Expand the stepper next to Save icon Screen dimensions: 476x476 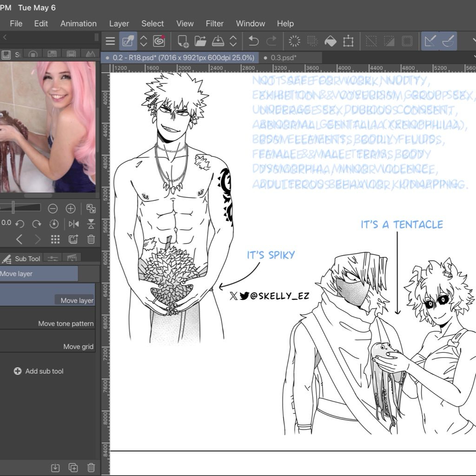click(x=233, y=41)
